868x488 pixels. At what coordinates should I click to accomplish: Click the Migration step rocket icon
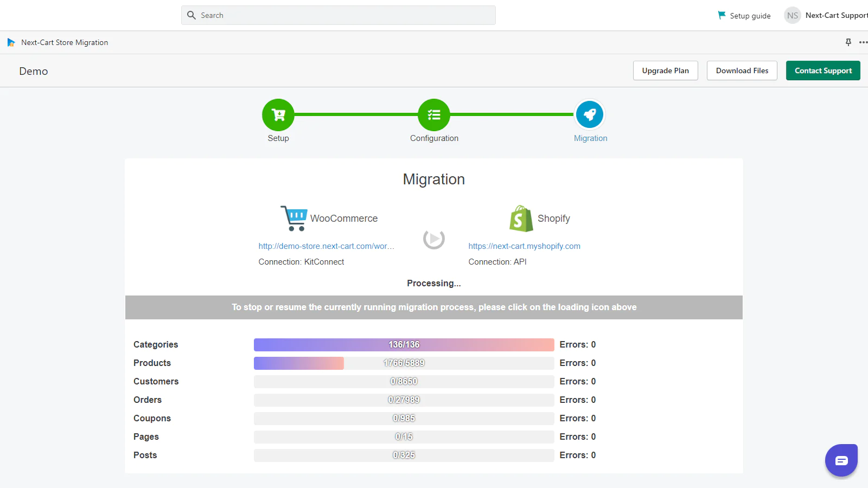[x=590, y=115]
